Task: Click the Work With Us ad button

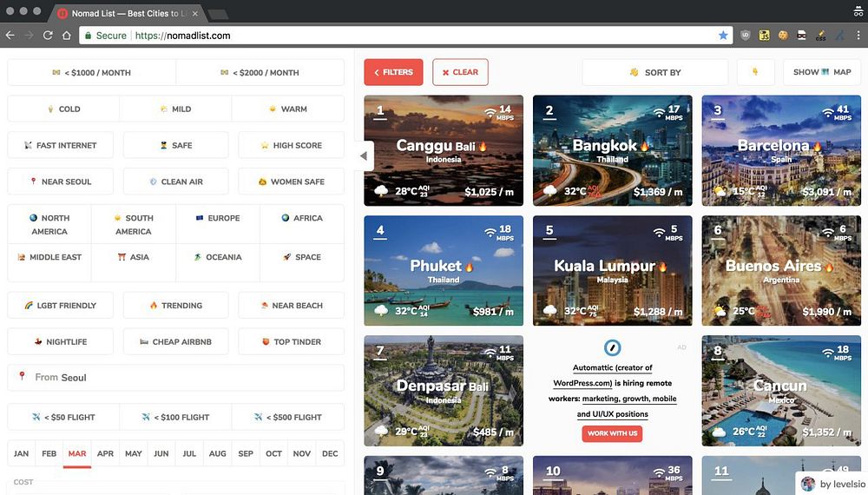Action: pyautogui.click(x=612, y=433)
